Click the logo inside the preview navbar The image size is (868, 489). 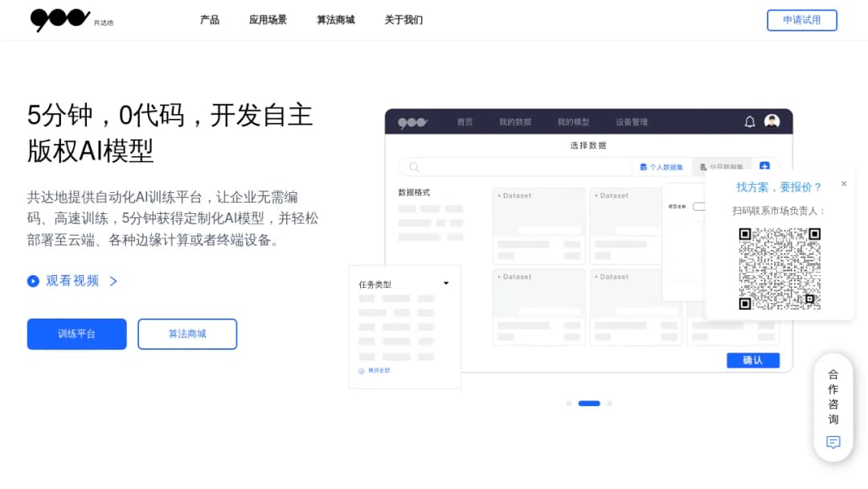pos(413,122)
